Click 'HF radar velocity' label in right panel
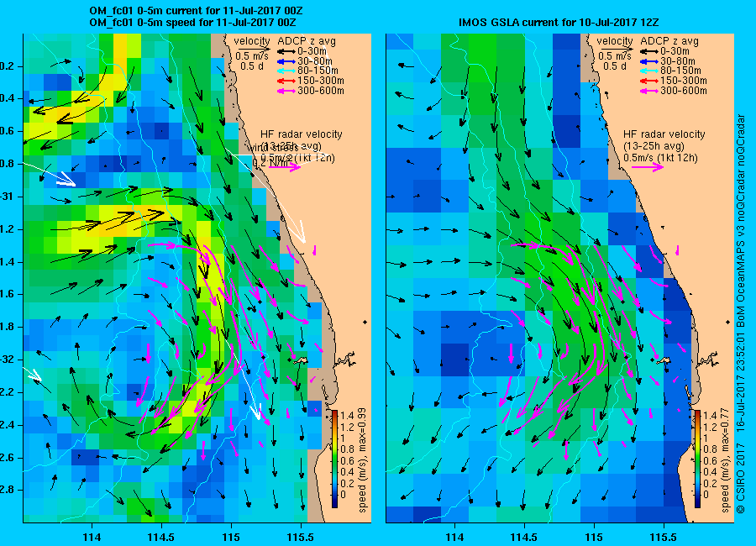 [664, 134]
